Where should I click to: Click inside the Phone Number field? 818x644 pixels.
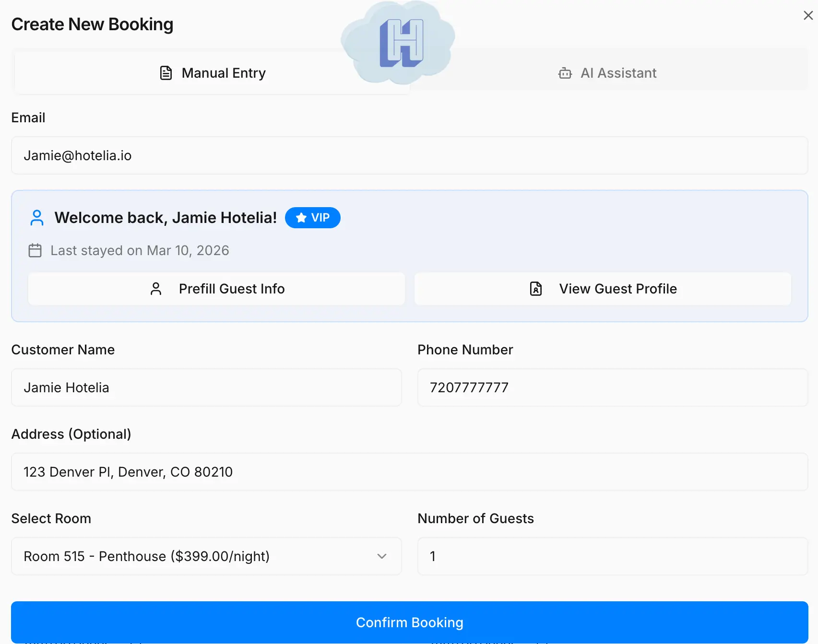612,387
